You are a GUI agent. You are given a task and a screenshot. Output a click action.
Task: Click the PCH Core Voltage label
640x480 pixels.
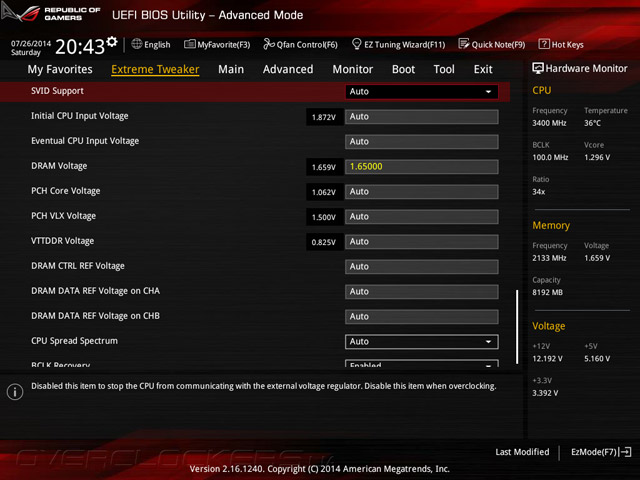click(x=66, y=191)
